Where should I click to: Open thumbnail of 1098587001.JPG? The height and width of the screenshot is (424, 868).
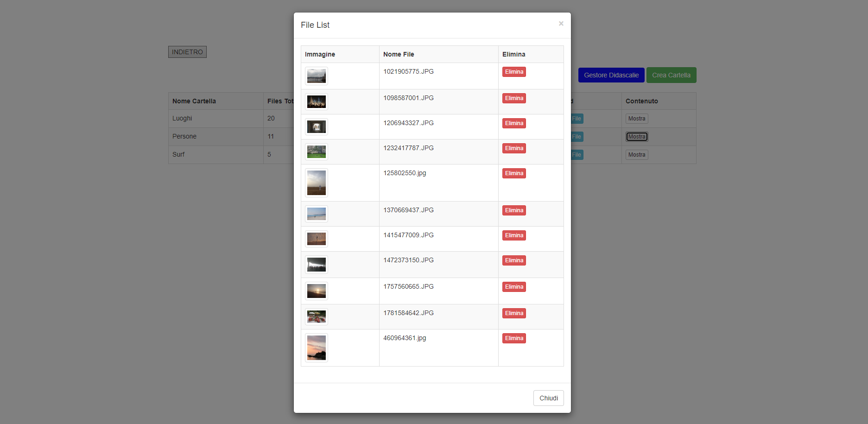click(317, 101)
